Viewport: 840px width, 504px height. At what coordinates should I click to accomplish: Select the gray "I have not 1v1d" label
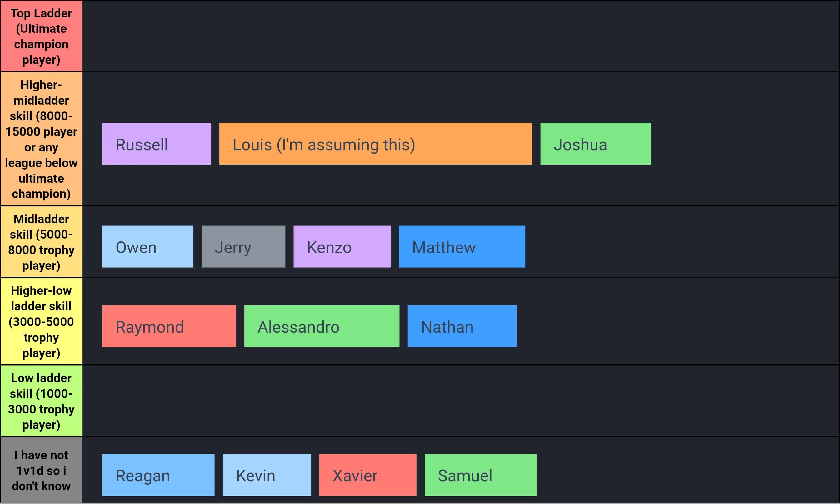coord(41,470)
